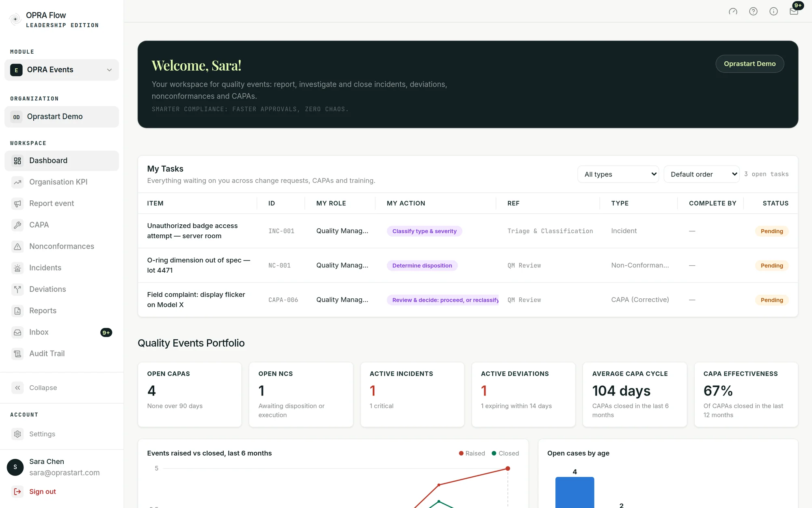The image size is (812, 508).
Task: Click the Sign out link
Action: (x=43, y=491)
